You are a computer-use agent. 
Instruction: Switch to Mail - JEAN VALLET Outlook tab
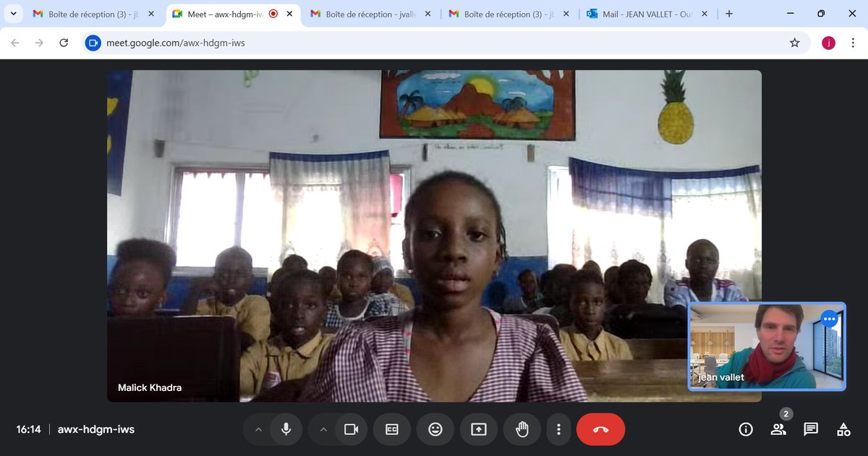[x=647, y=14]
